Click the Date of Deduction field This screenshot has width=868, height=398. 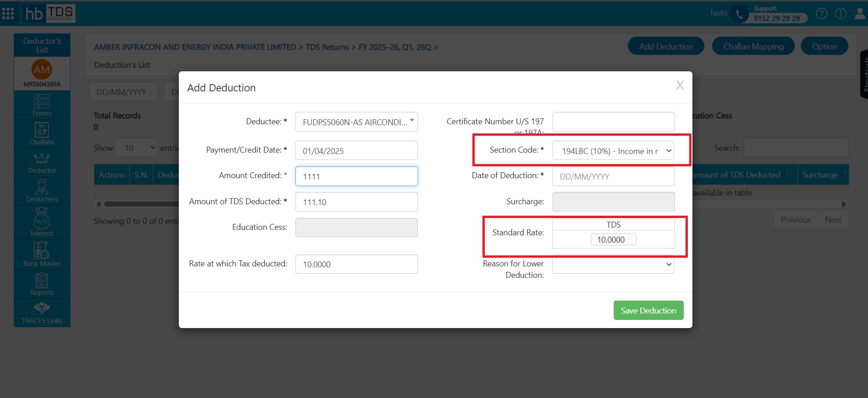(613, 176)
